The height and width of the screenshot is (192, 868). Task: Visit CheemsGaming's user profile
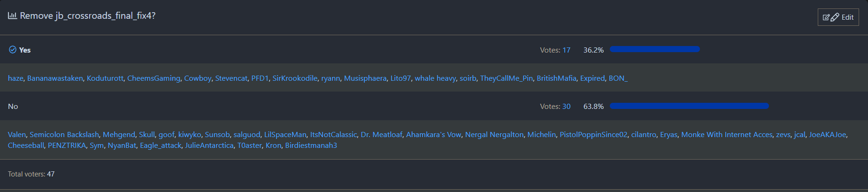click(154, 78)
